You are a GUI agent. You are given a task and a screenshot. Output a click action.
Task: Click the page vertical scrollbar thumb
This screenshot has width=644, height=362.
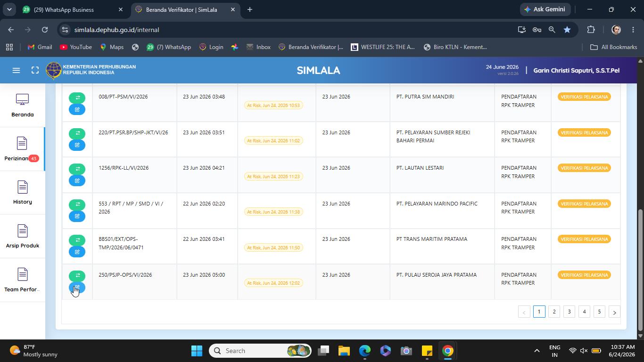(x=640, y=270)
